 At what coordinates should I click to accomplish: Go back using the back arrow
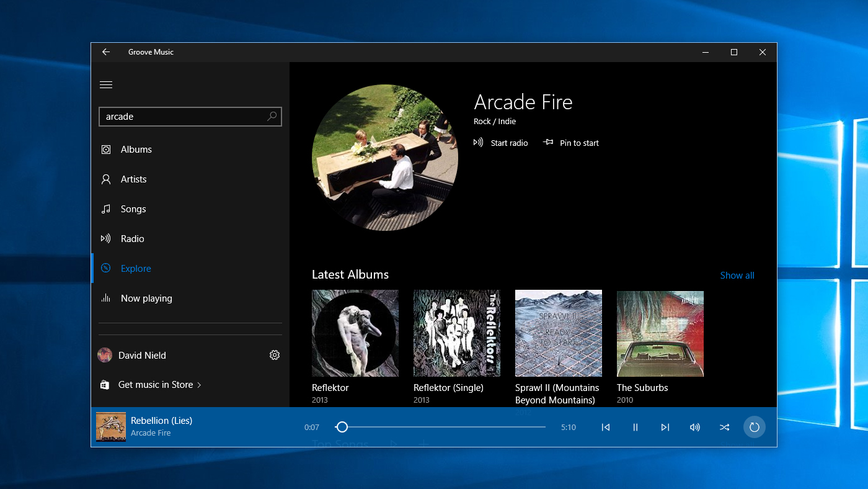coord(106,52)
